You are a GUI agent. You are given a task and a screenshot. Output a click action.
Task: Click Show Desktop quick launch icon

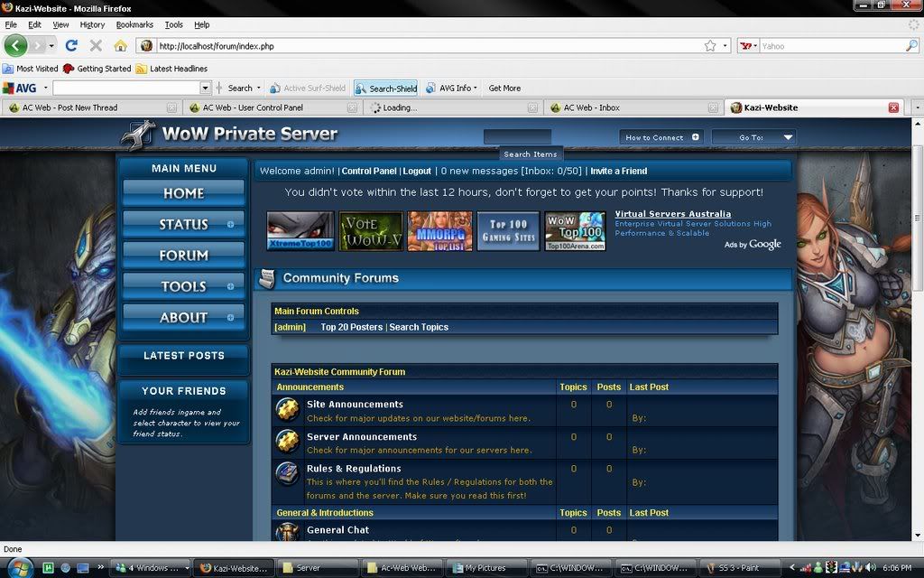tap(83, 567)
